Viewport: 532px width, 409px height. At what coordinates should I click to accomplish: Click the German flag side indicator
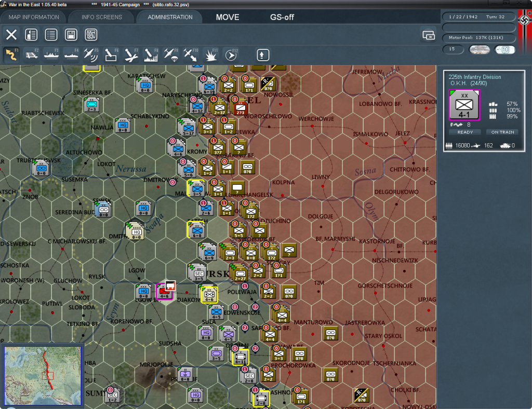pyautogui.click(x=525, y=32)
